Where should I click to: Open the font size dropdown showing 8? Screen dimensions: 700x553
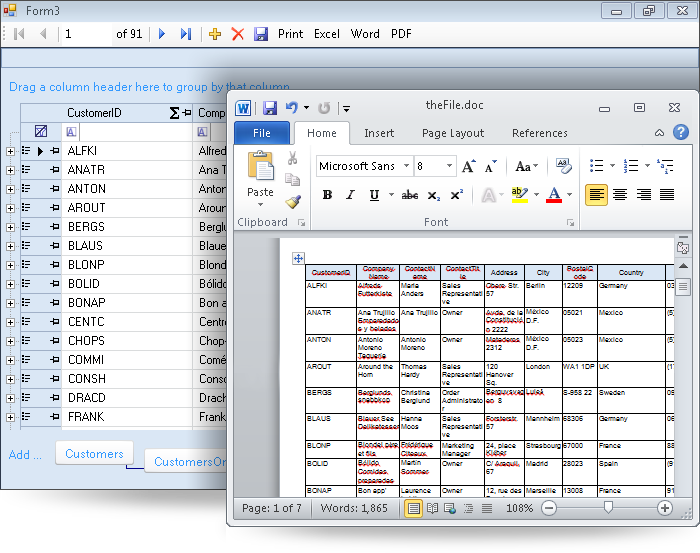coord(449,166)
